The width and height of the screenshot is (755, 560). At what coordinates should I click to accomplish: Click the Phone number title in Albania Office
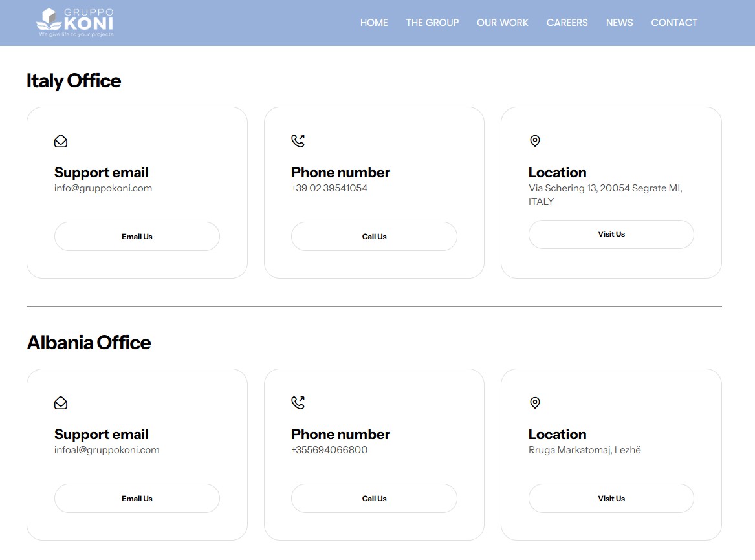[x=340, y=434]
